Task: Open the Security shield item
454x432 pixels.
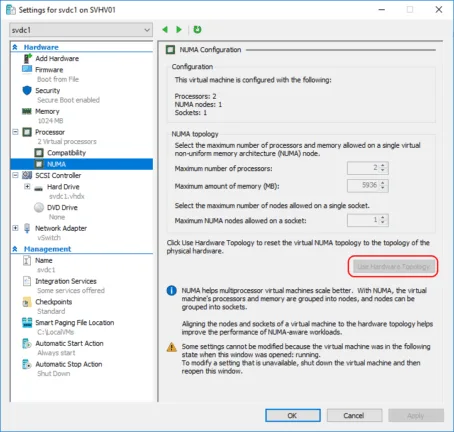Action: (x=48, y=91)
